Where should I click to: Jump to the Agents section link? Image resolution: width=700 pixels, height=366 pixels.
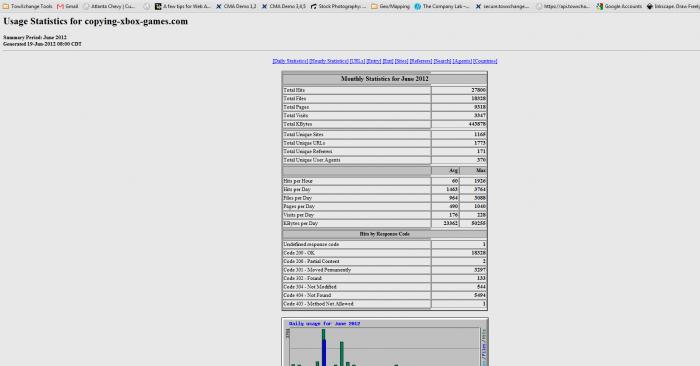point(462,61)
